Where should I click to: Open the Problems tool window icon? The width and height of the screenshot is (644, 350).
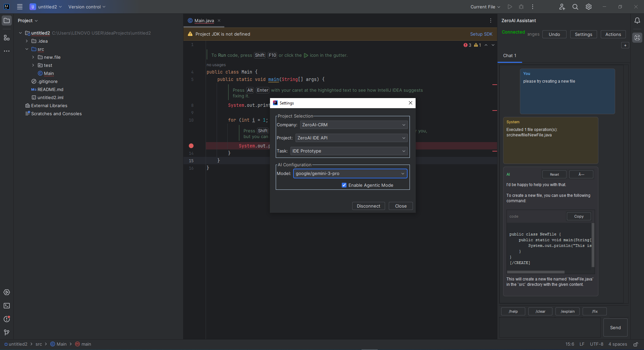(7, 319)
